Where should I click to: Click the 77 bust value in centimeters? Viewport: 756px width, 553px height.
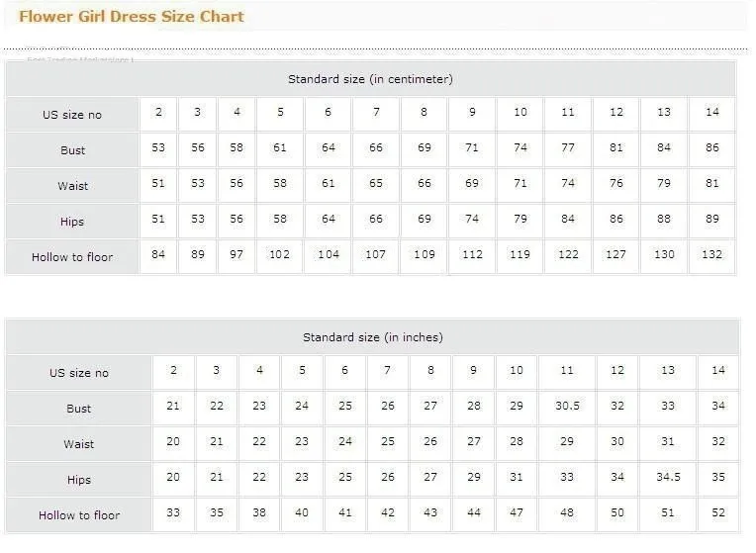tap(568, 150)
